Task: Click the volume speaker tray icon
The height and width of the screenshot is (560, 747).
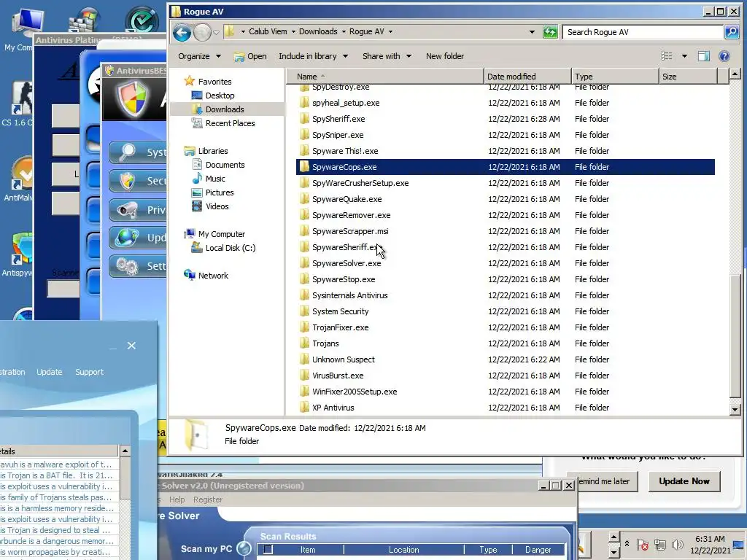Action: [x=677, y=544]
